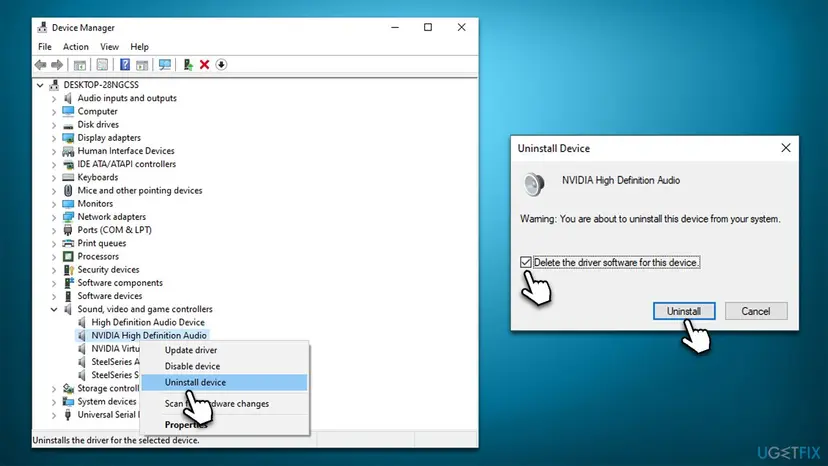The width and height of the screenshot is (828, 466).
Task: Expand the Audio inputs and outputs node
Action: pos(54,98)
